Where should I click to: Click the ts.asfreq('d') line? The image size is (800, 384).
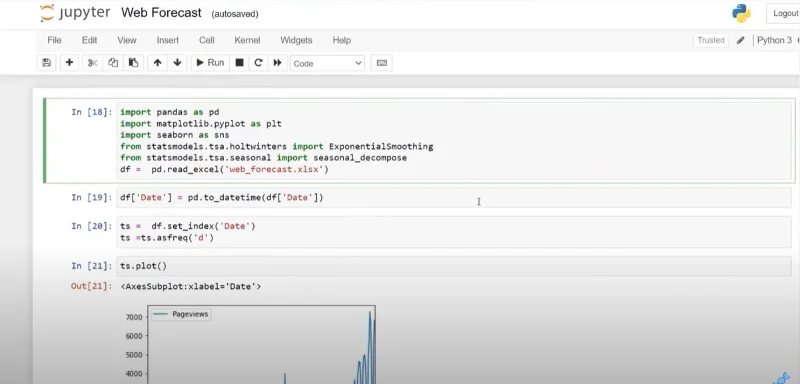[x=167, y=238]
